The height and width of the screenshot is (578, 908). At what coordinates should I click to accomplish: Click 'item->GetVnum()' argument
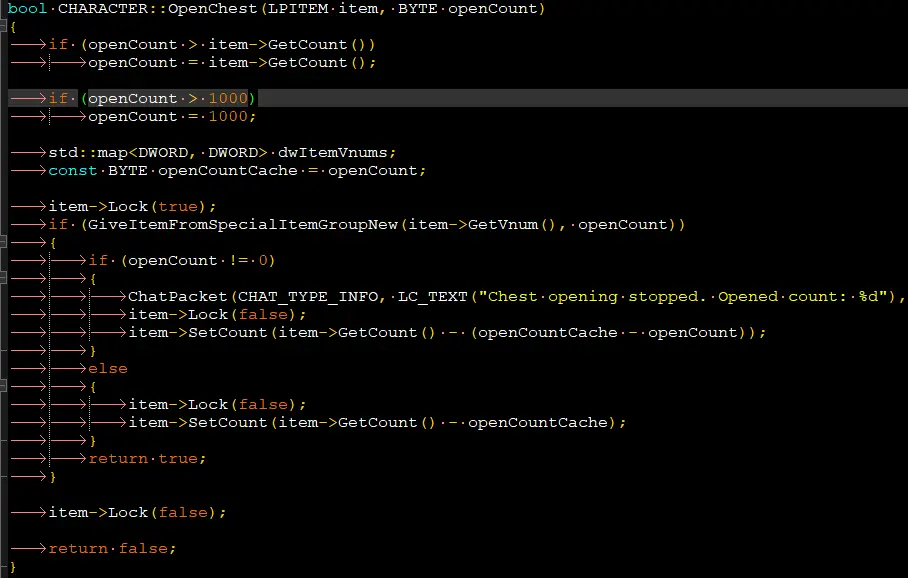click(x=482, y=224)
